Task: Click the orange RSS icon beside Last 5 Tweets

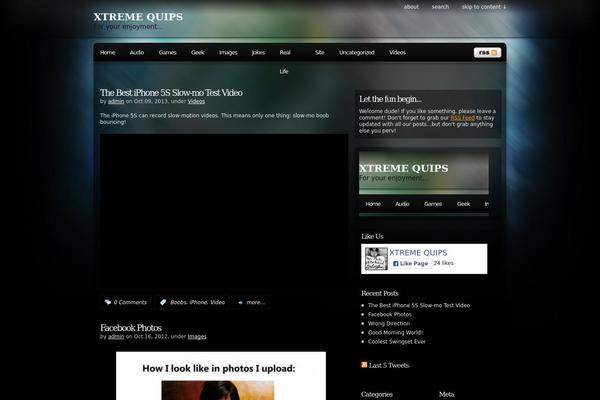Action: 364,365
